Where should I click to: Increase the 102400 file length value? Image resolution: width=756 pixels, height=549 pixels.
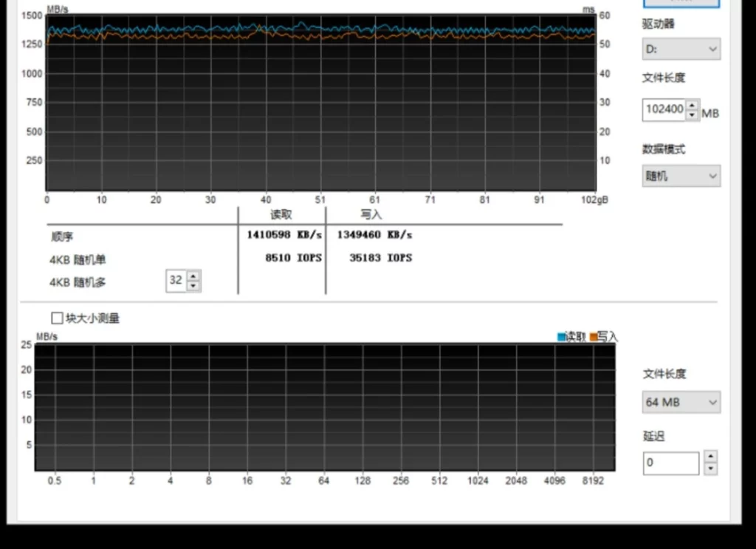(693, 105)
